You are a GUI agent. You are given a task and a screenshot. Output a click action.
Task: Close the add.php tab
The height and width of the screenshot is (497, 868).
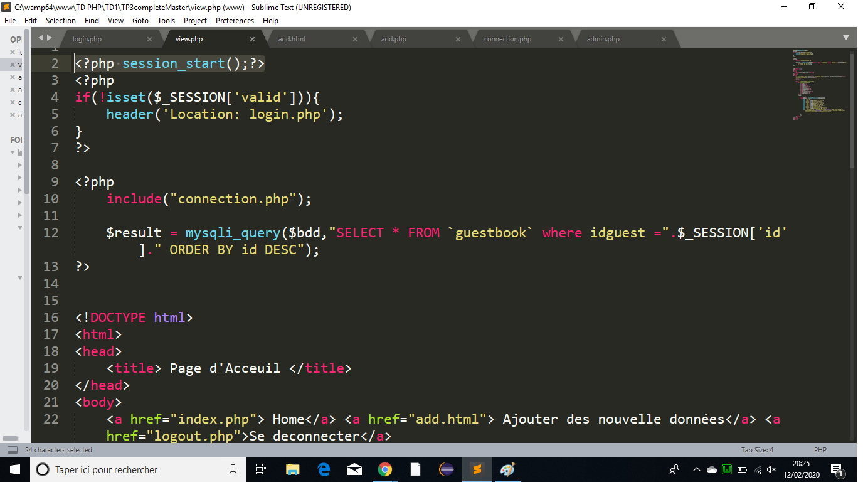[x=458, y=39]
